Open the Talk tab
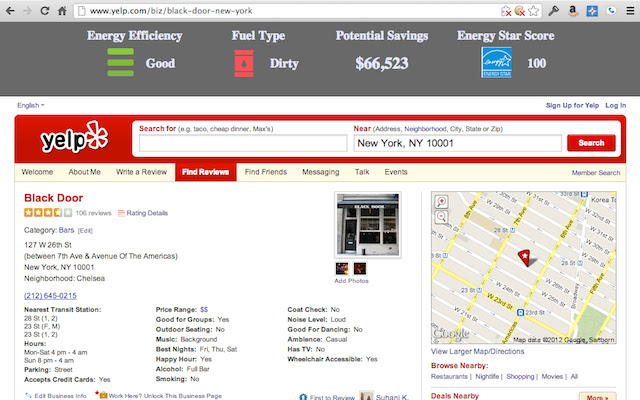 click(362, 172)
